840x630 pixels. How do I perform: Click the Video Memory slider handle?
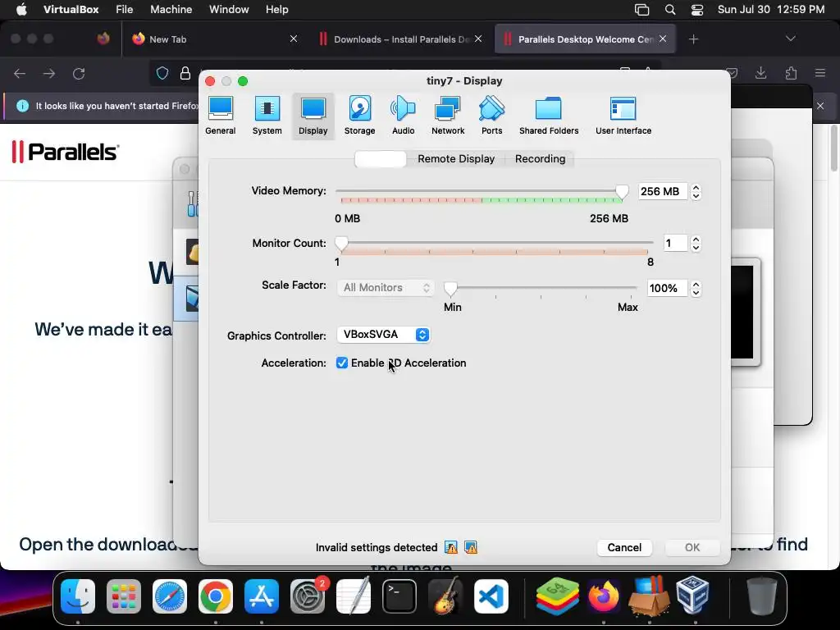(622, 192)
